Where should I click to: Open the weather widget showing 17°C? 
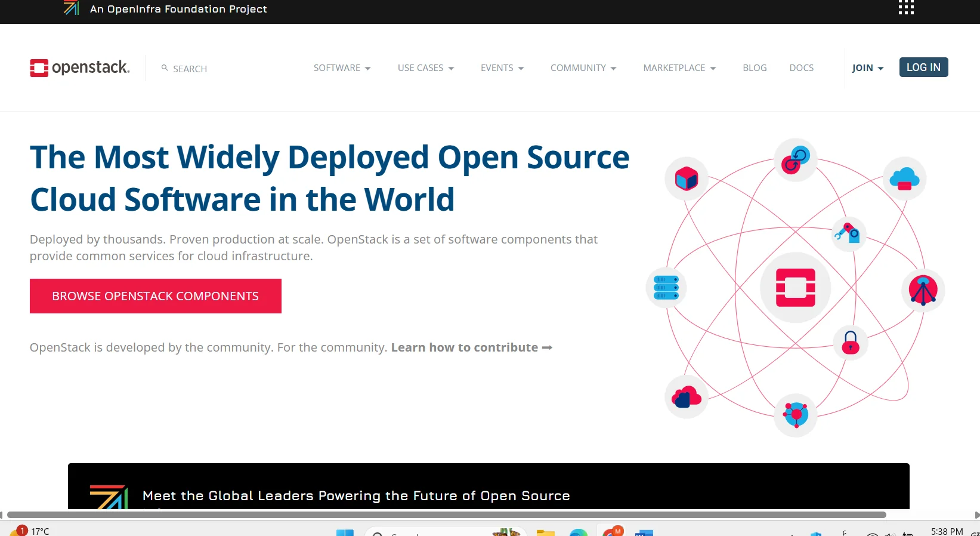[30, 531]
